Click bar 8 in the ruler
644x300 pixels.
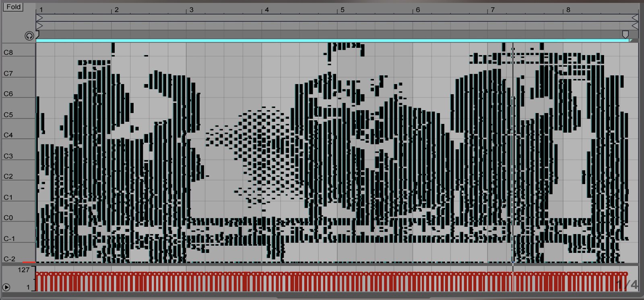click(x=568, y=10)
